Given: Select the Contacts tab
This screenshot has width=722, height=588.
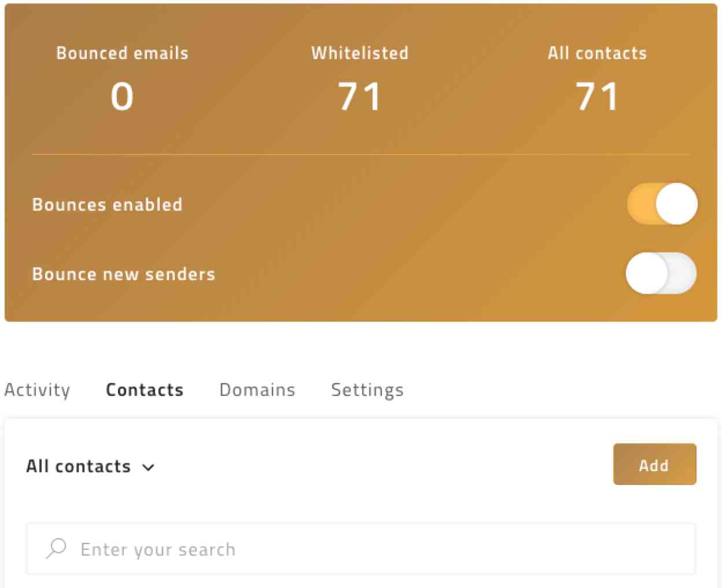Looking at the screenshot, I should pos(144,389).
